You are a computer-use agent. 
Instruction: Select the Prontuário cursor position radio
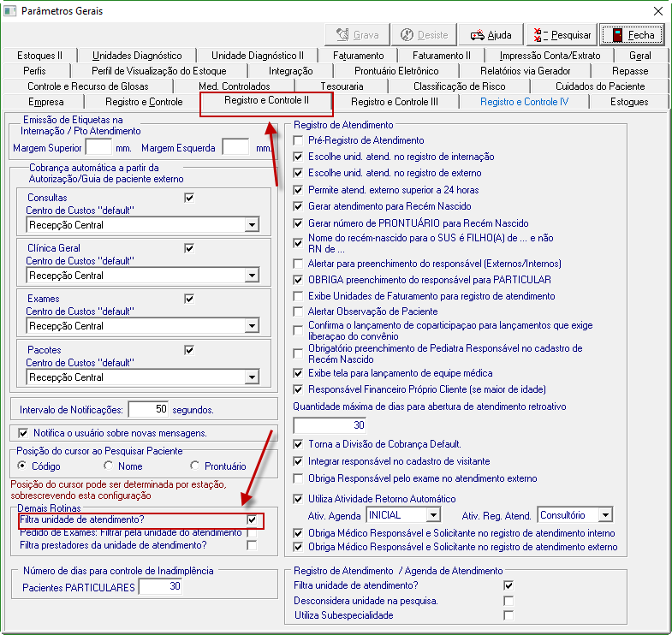click(195, 466)
